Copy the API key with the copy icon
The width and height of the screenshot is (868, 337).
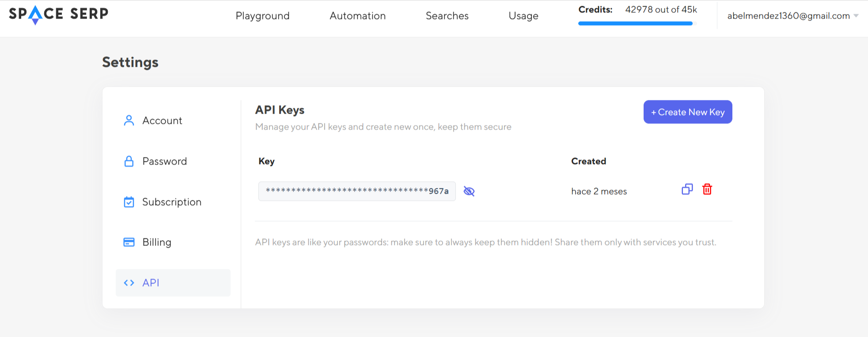tap(687, 189)
